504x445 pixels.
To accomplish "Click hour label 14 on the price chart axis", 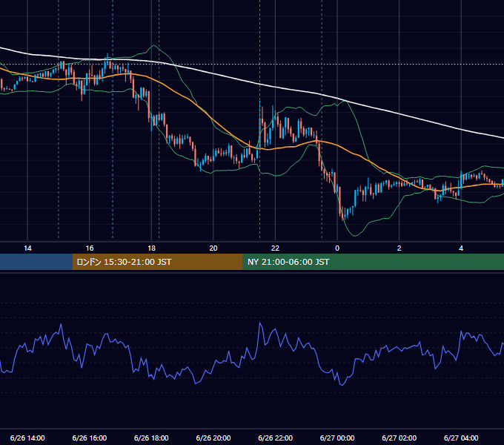I will [x=27, y=248].
